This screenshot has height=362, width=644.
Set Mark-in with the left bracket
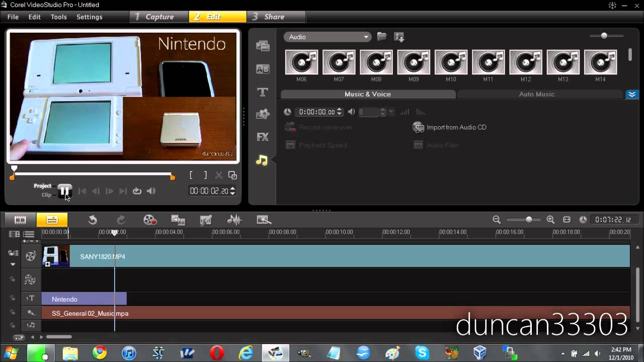[x=191, y=175]
